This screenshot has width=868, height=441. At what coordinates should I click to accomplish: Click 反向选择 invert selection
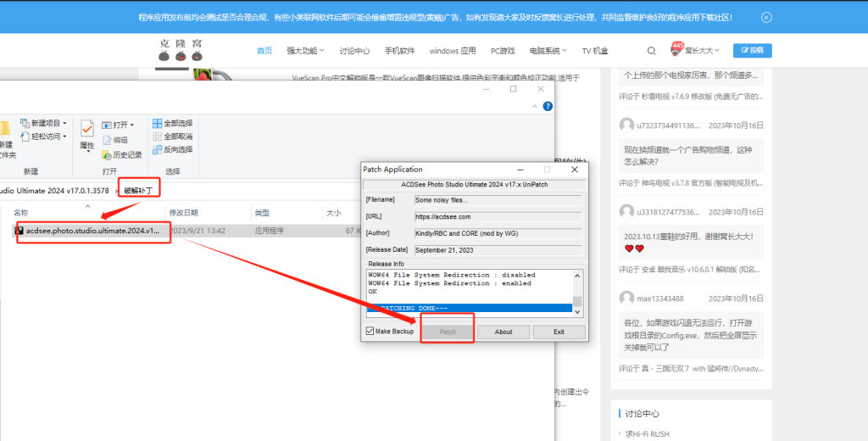tap(173, 149)
